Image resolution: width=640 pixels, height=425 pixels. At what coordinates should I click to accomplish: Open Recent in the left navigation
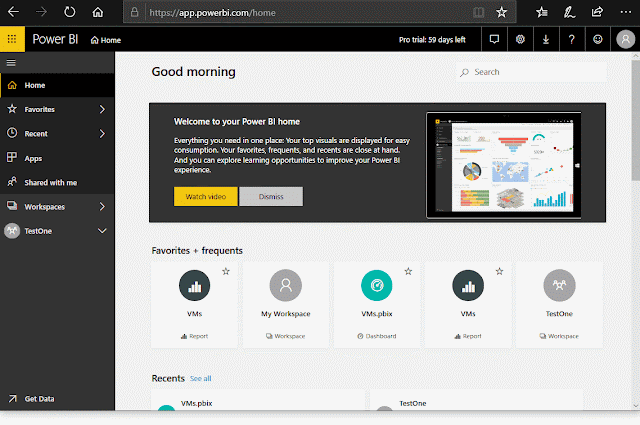click(x=57, y=134)
